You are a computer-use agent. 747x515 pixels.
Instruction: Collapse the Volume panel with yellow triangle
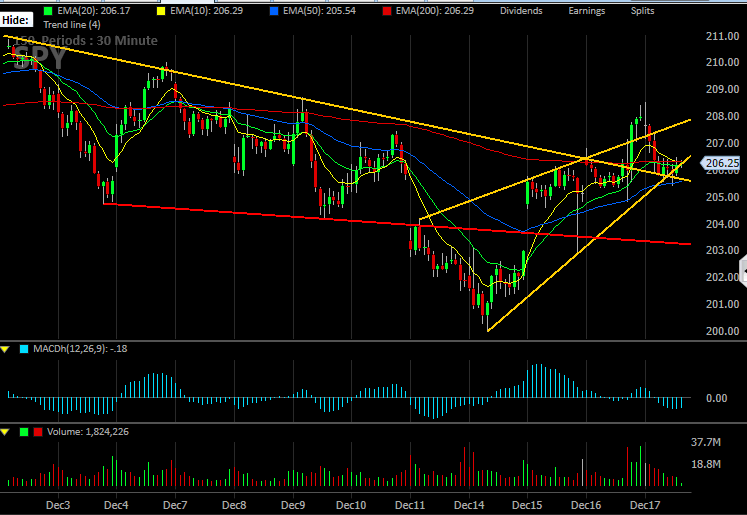5,432
